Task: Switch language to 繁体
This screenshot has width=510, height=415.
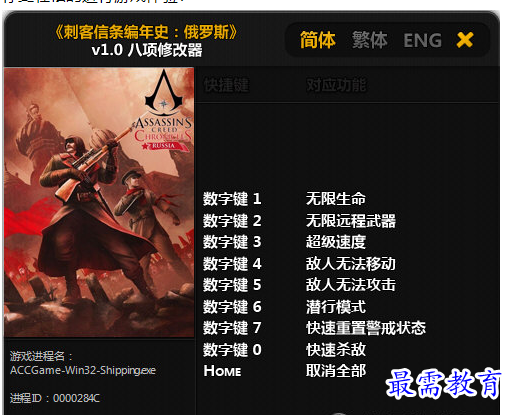Action: (370, 40)
